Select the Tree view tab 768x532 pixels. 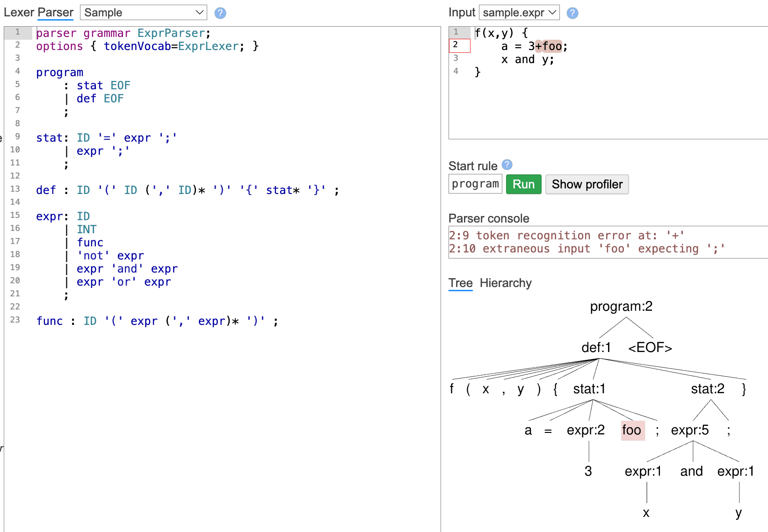tap(461, 283)
